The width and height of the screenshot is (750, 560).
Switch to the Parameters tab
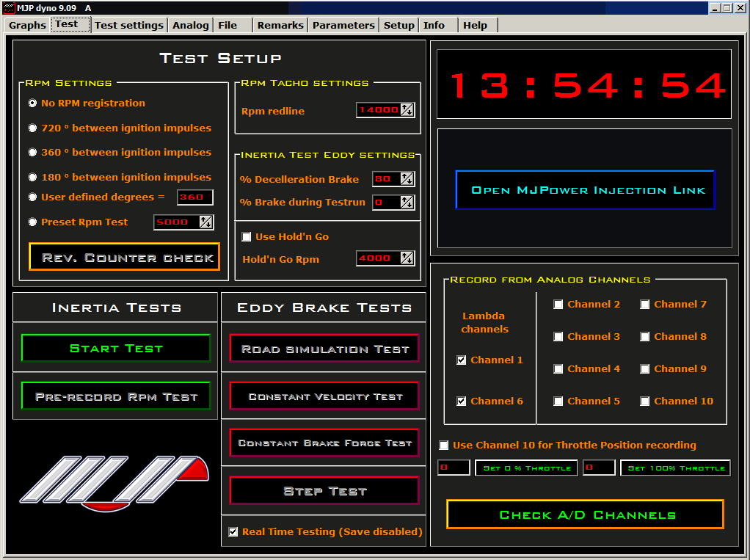coord(343,25)
